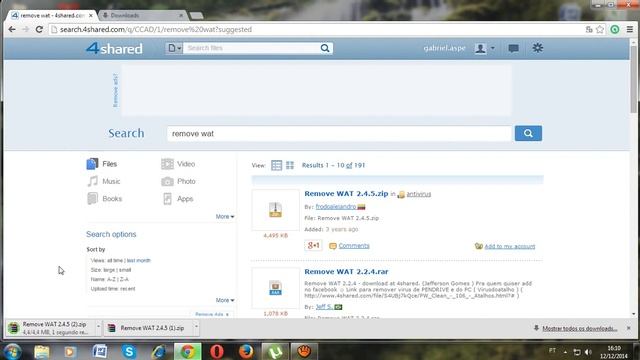Click the translate page icon in address bar
This screenshot has width=640, height=360.
[589, 29]
